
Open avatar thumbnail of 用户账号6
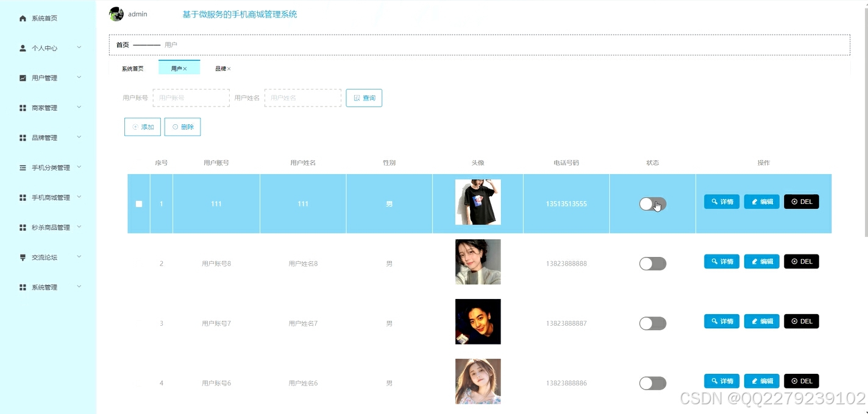tap(478, 381)
